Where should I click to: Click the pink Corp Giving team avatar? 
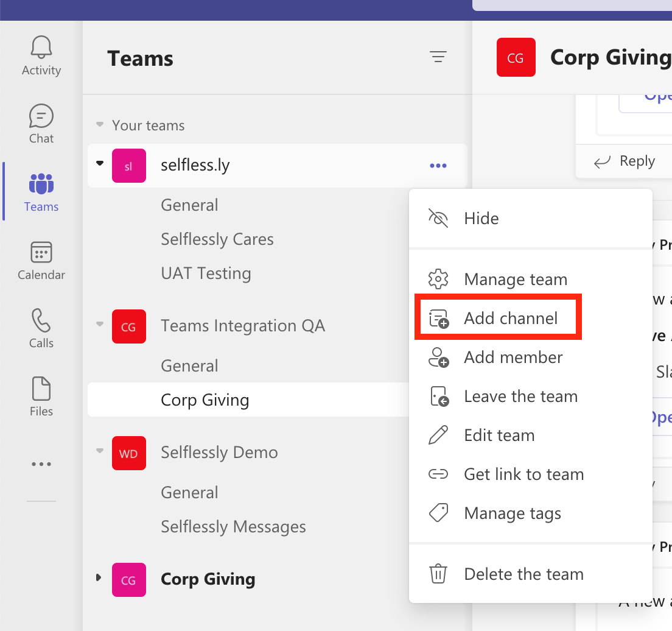(x=128, y=580)
